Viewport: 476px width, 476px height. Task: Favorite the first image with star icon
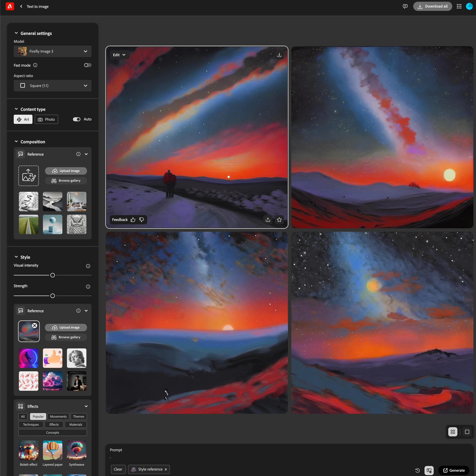click(279, 220)
